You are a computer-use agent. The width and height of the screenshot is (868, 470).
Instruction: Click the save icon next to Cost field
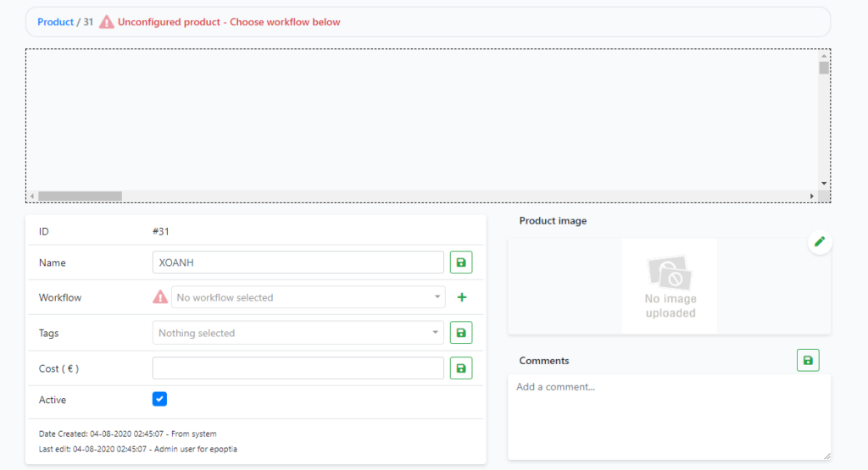460,368
